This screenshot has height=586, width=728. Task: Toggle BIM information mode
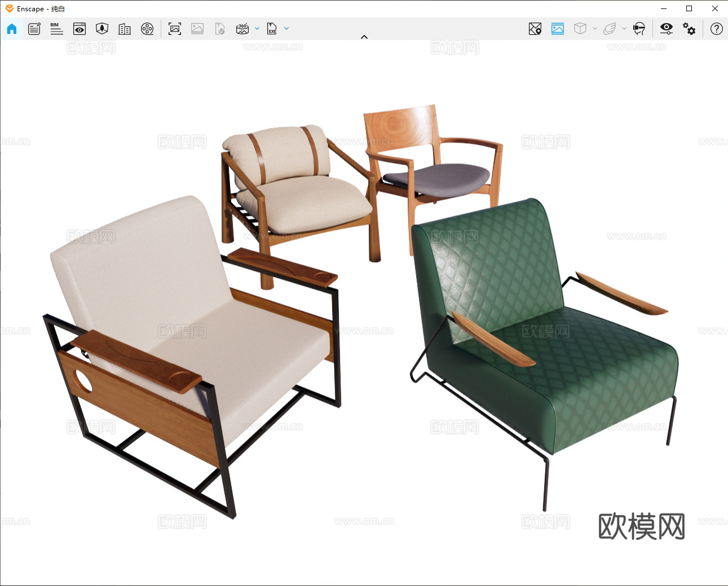56,29
